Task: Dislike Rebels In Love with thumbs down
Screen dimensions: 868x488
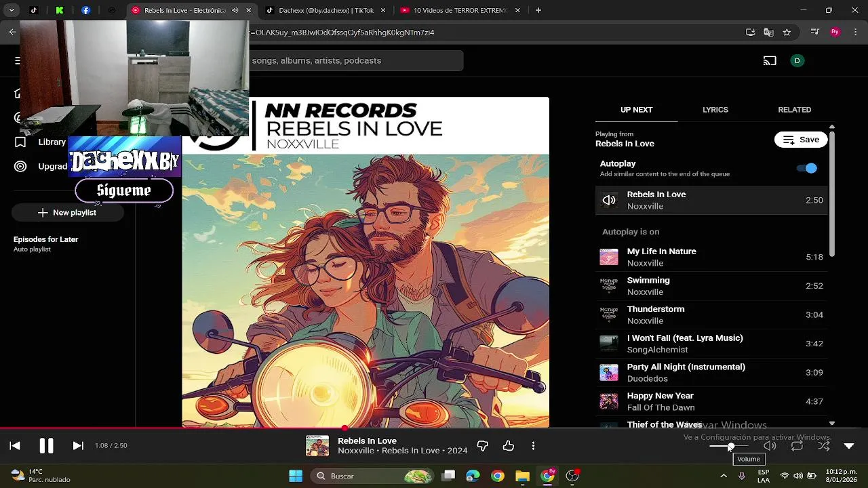Action: click(483, 445)
